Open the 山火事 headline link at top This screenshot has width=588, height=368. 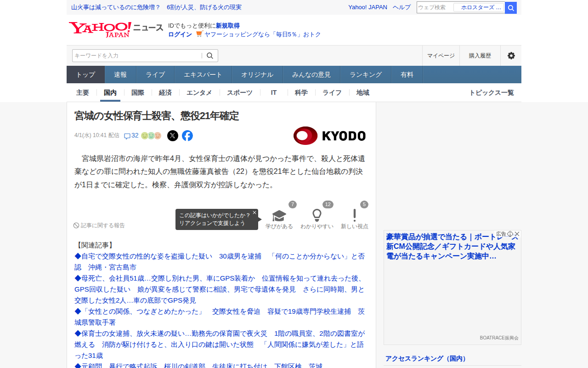tap(157, 7)
